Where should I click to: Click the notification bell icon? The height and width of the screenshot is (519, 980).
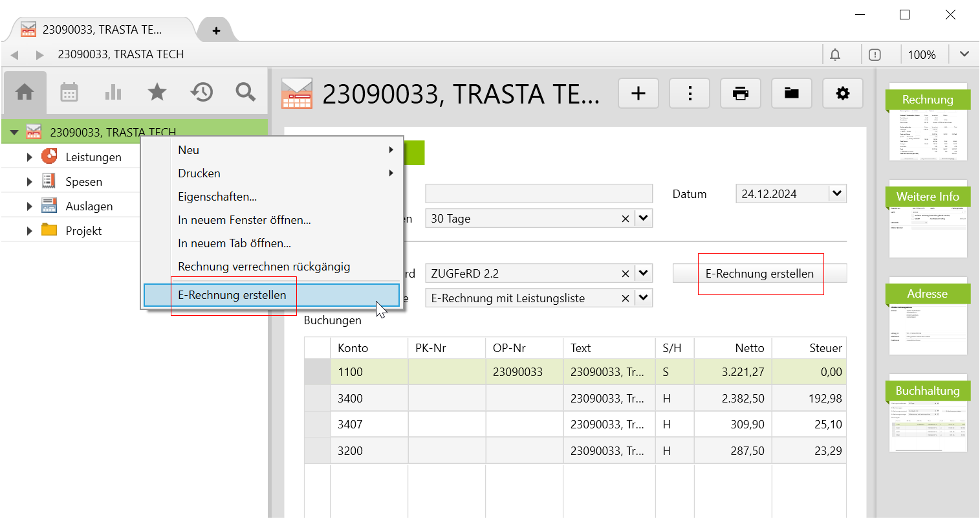835,55
